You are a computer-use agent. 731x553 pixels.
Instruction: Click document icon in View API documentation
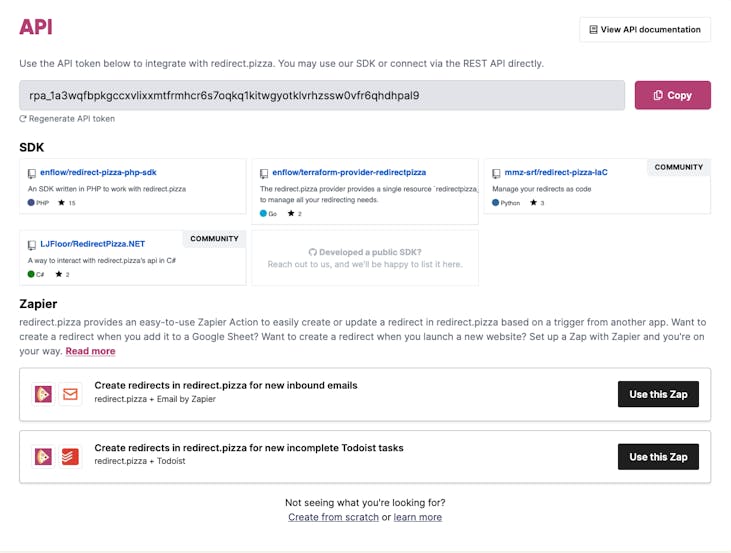tap(593, 29)
